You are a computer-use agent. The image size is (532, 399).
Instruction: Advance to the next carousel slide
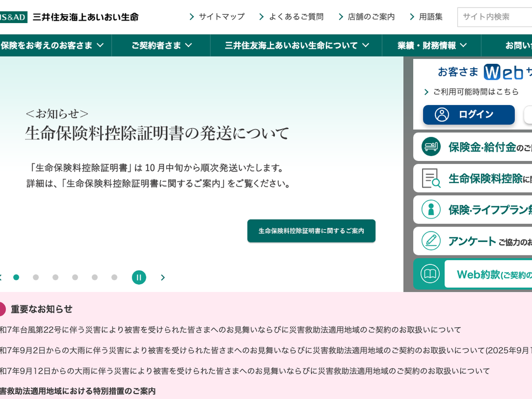163,278
